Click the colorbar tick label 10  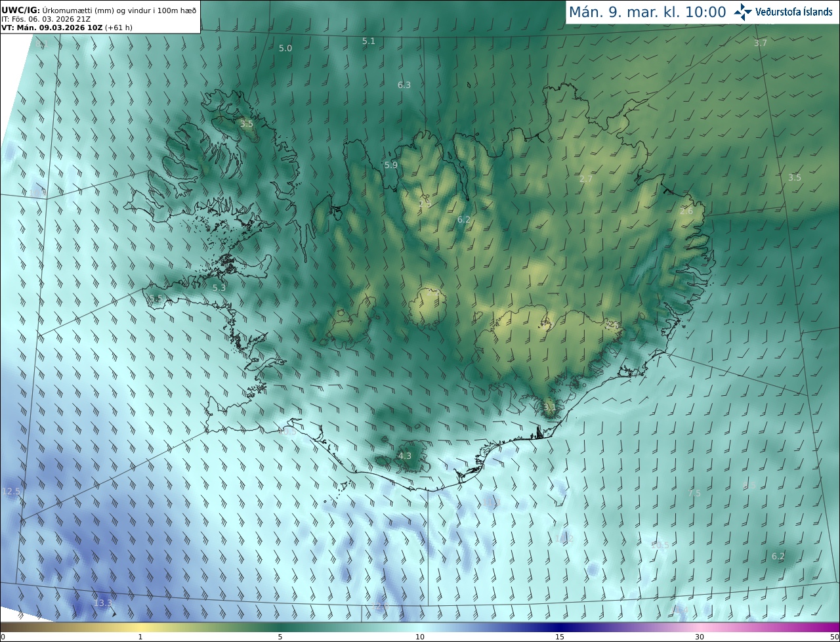tap(420, 637)
